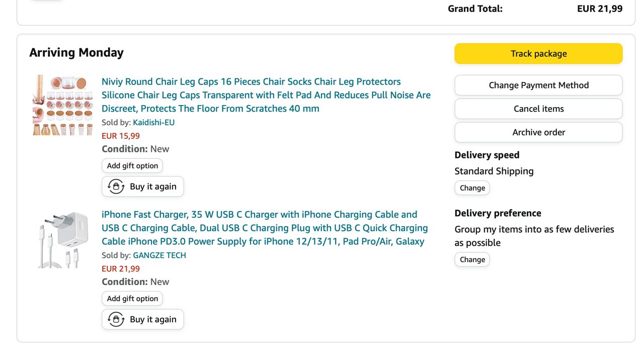Buy the chair leg caps again
This screenshot has width=644, height=352.
tap(153, 187)
